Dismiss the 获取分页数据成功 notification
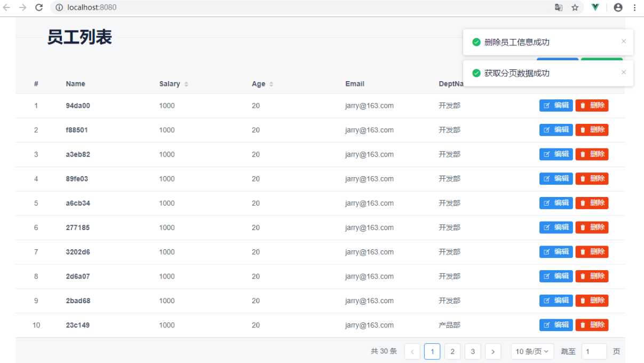Screen dimensions: 644x363 coord(624,72)
